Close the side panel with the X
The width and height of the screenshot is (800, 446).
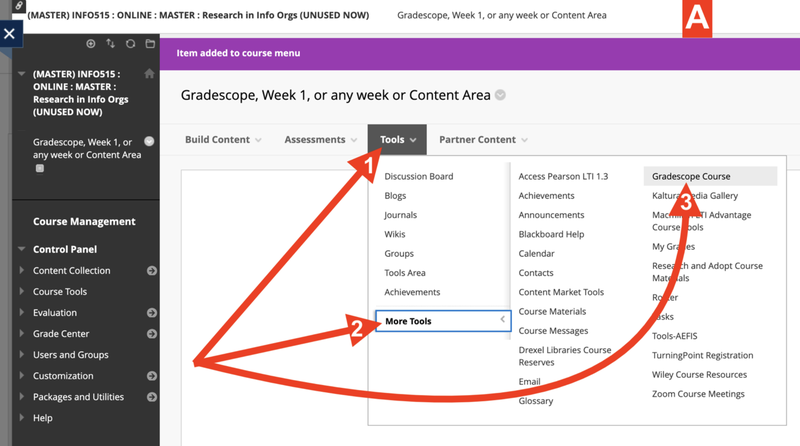tap(9, 34)
